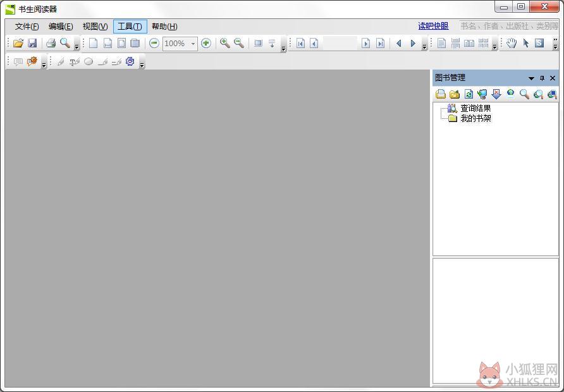
Task: Open the 100% zoom level dropdown
Action: click(x=193, y=44)
